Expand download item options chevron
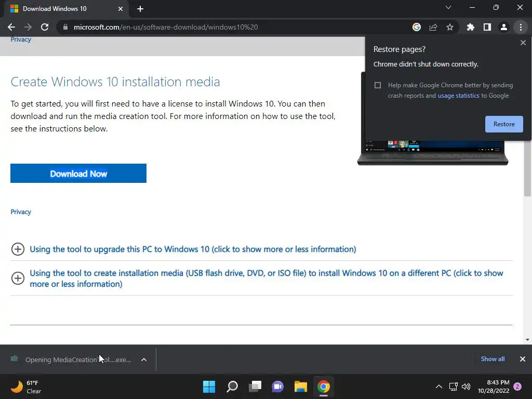 [144, 360]
